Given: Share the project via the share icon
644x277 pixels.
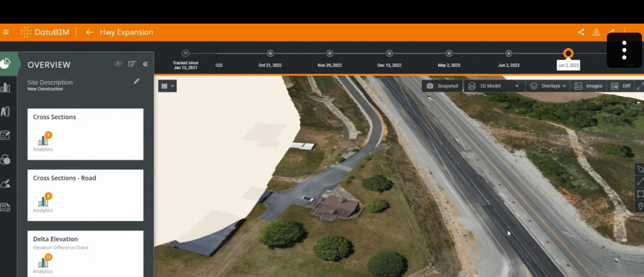Looking at the screenshot, I should tap(581, 32).
